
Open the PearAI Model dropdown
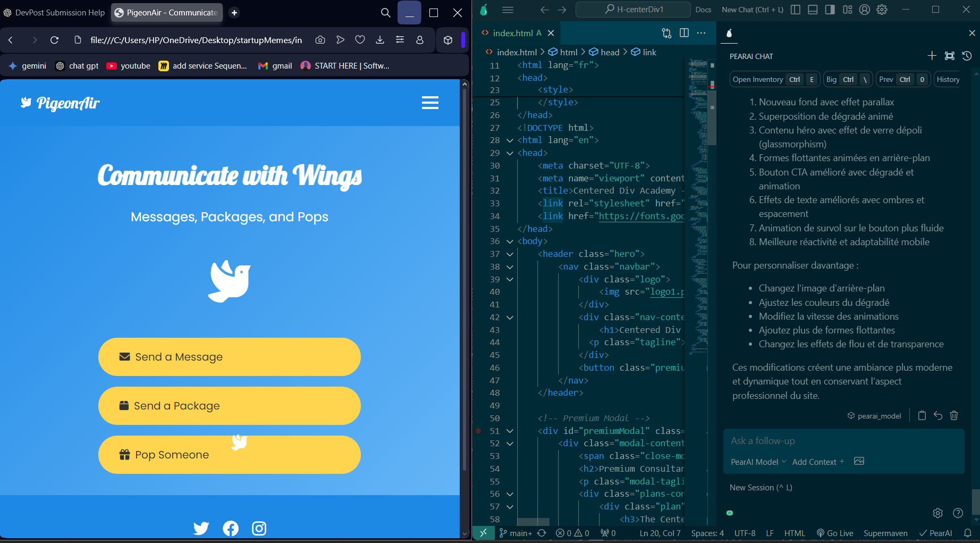(x=758, y=462)
